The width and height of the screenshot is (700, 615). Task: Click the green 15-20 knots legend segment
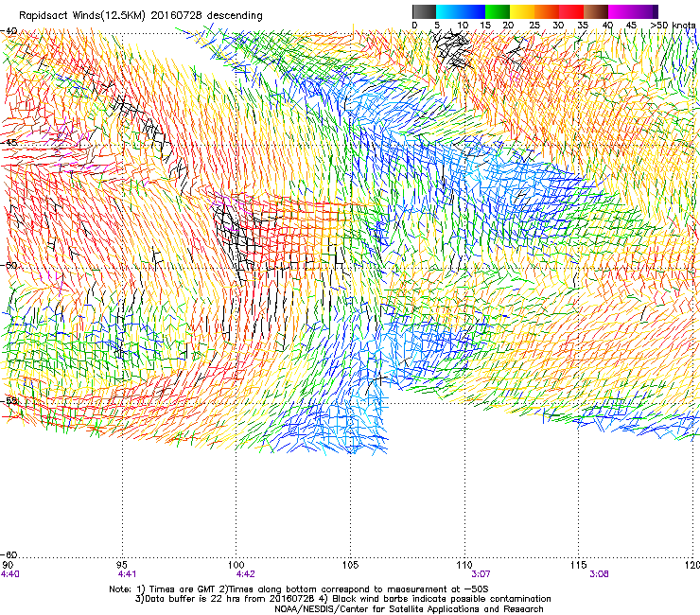[498, 11]
